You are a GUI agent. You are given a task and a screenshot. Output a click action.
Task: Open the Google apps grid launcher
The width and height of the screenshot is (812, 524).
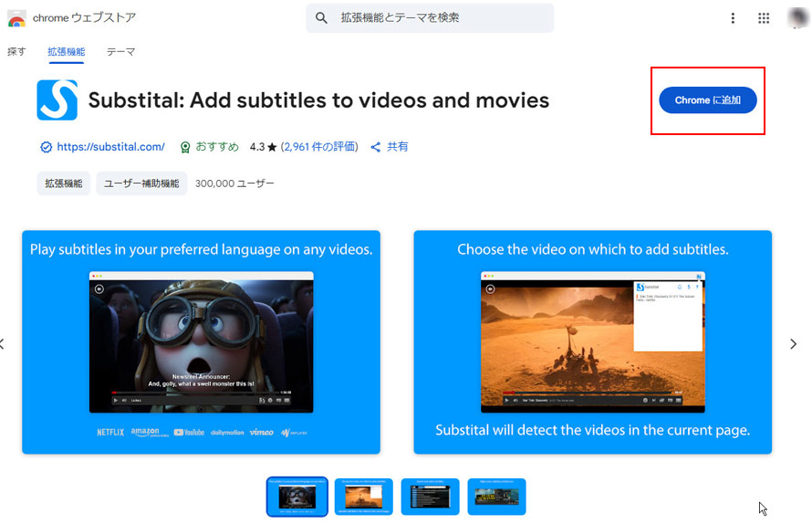click(x=764, y=18)
